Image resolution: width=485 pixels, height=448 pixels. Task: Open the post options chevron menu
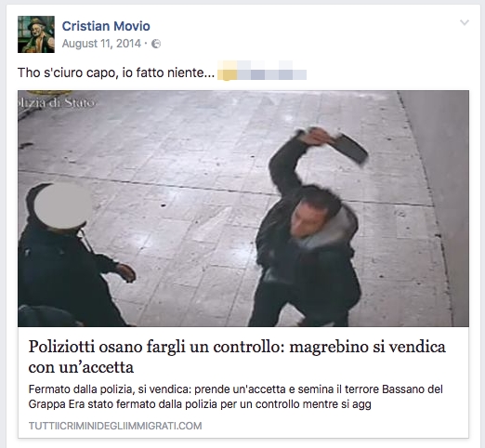coord(465,22)
